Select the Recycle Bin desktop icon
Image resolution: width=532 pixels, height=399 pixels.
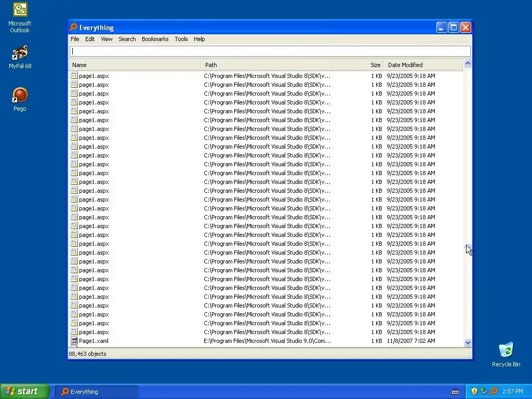pos(506,354)
